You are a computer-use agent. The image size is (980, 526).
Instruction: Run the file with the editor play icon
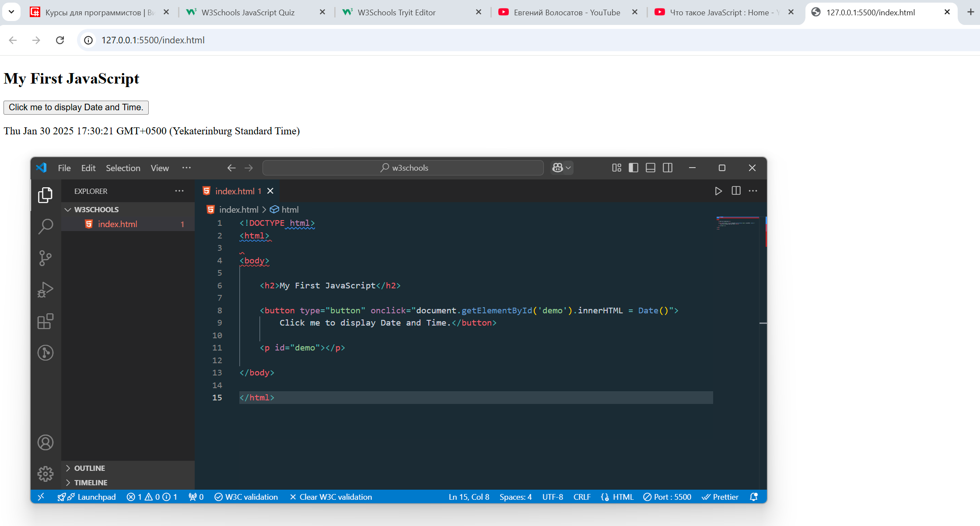coord(718,191)
